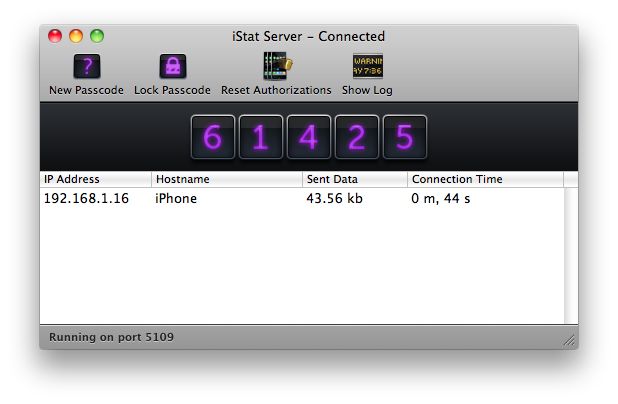Zoom the window with green button
618x404 pixels.
point(97,36)
